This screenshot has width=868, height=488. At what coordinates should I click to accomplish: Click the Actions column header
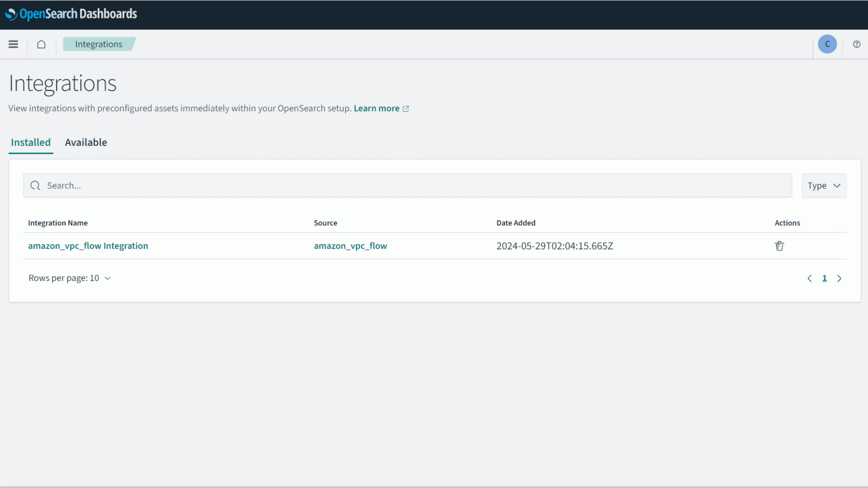coord(787,223)
